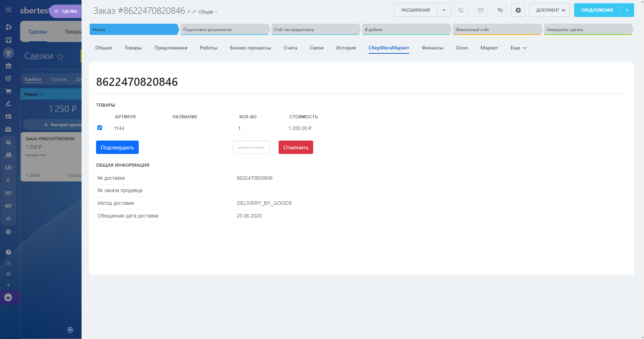Click the dashed reason select field
644x339 pixels.
(x=251, y=148)
